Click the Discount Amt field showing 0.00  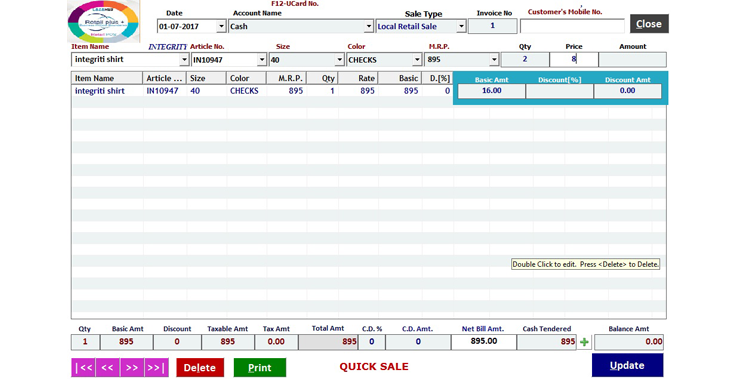pos(628,91)
